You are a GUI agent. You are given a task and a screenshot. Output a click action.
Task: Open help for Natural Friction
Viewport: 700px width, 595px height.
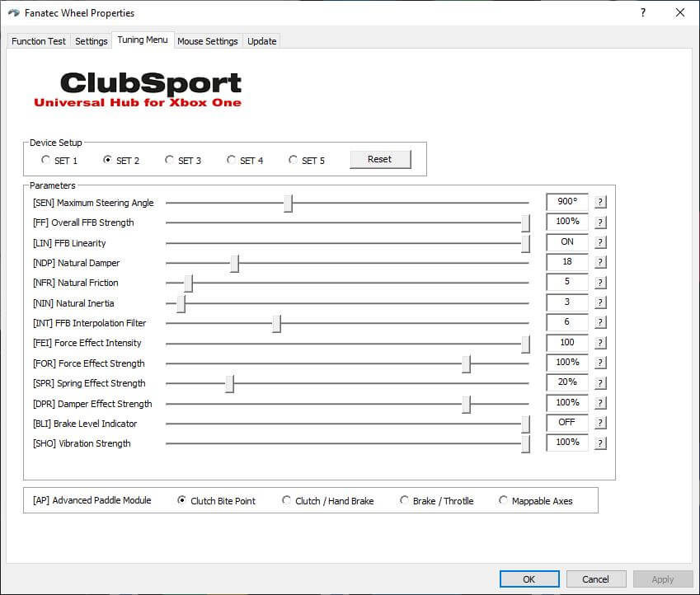(600, 282)
